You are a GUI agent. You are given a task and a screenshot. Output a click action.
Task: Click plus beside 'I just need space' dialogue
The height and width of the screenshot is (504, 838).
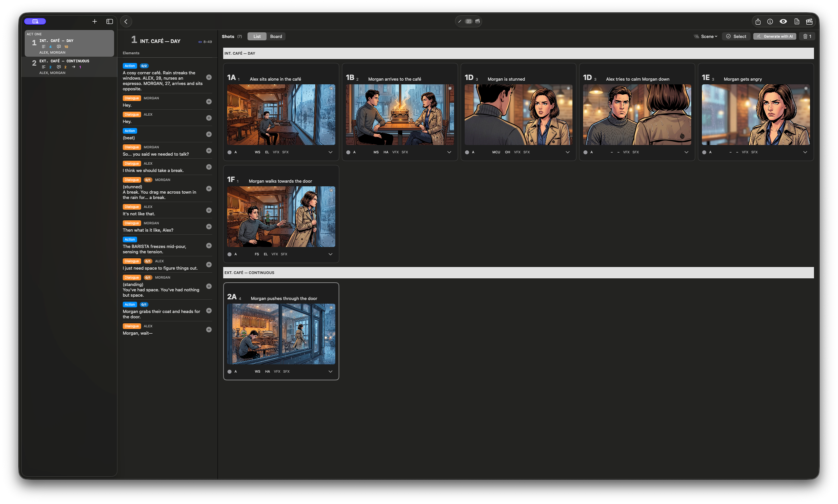click(209, 265)
